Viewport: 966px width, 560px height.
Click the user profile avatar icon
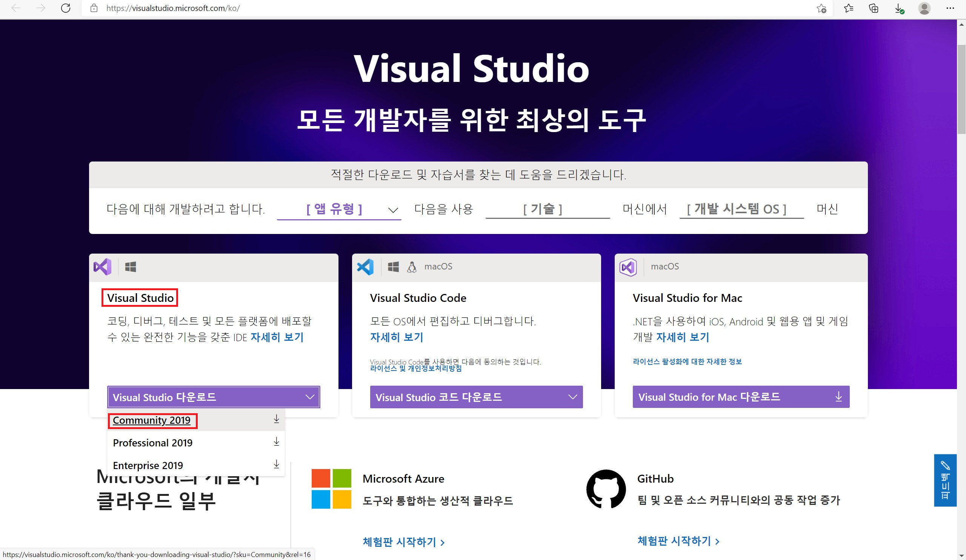[924, 8]
